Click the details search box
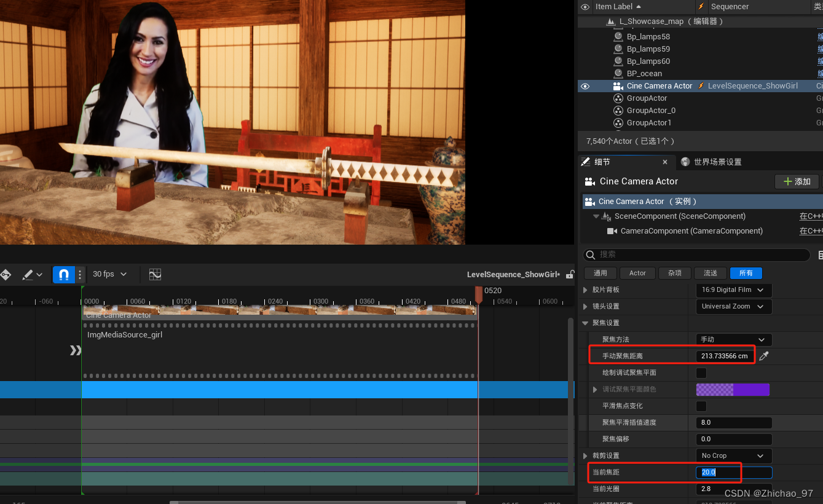The width and height of the screenshot is (823, 504). (x=696, y=254)
